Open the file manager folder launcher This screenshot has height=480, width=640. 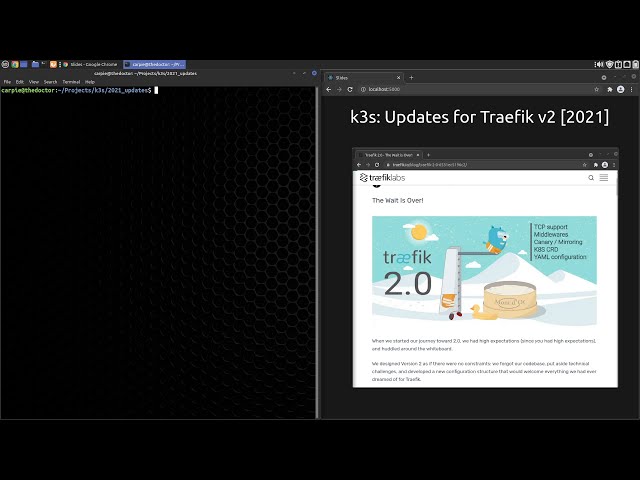(36, 64)
